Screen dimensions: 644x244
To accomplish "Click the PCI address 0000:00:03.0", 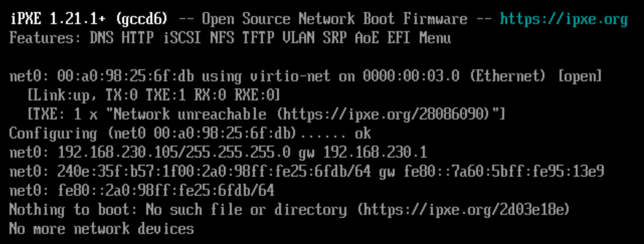I will (x=411, y=76).
